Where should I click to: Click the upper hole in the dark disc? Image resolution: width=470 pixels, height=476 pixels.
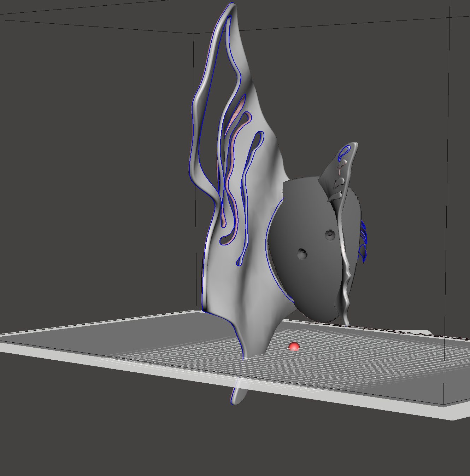pos(330,234)
